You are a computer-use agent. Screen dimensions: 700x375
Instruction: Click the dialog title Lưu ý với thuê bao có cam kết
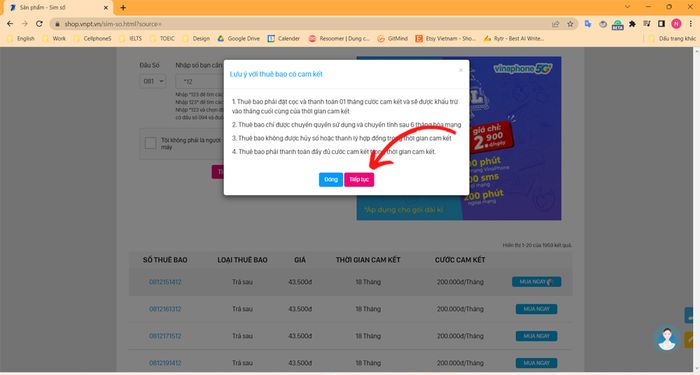276,74
